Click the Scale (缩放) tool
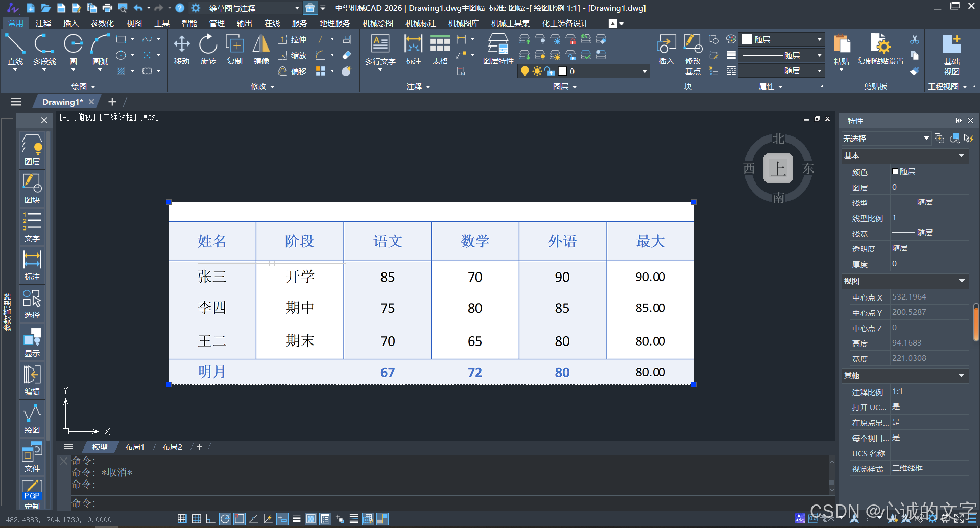This screenshot has height=528, width=980. (x=293, y=55)
